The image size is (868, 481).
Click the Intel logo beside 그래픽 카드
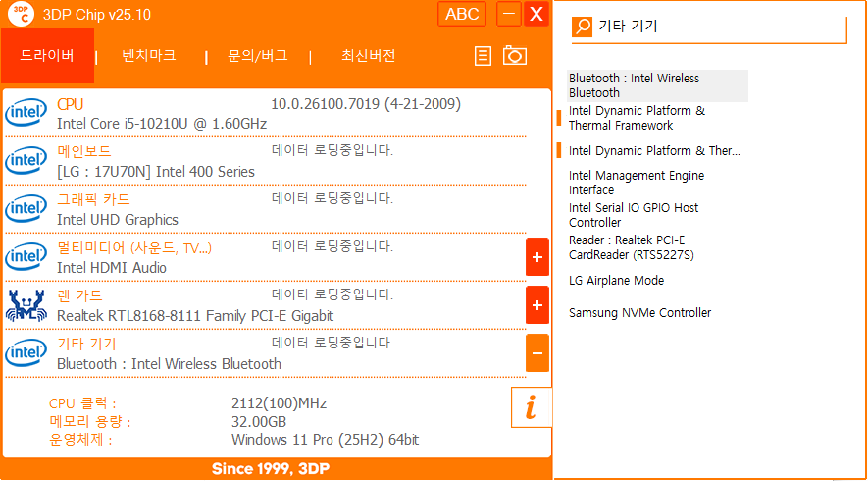click(x=26, y=209)
